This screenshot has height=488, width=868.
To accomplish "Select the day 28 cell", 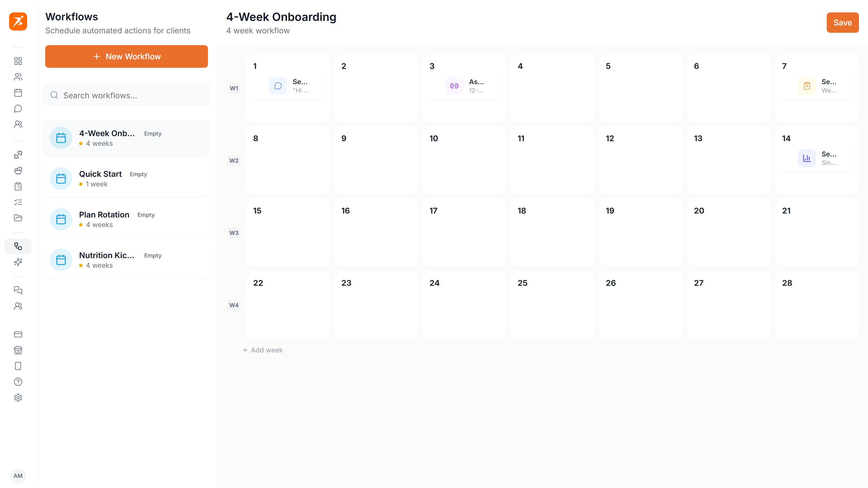I will coord(817,305).
